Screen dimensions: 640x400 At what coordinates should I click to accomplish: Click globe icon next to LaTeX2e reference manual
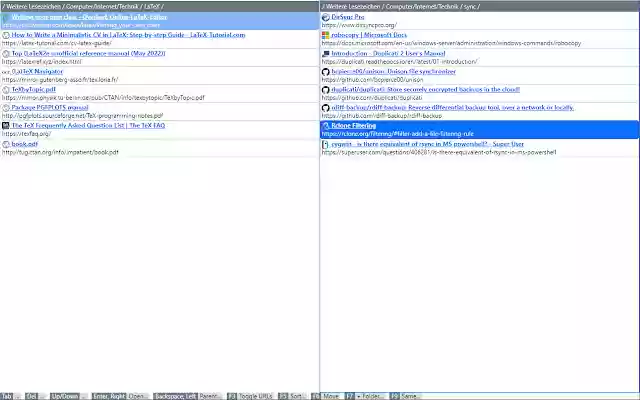coord(6,53)
